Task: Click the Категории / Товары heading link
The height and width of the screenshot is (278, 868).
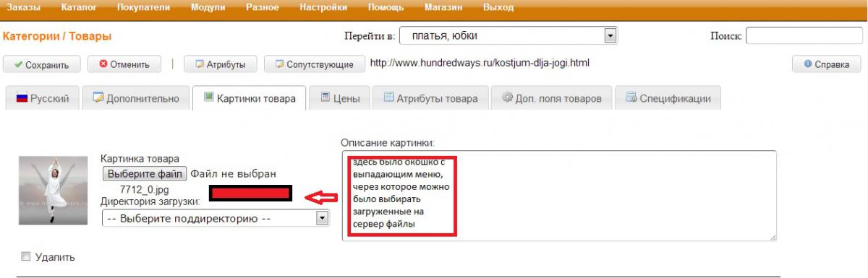Action: tap(58, 35)
